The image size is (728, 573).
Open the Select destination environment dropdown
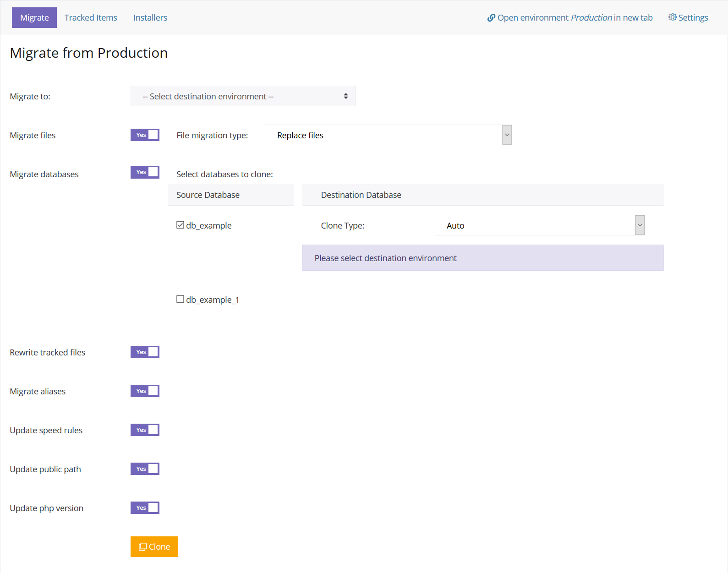point(243,96)
